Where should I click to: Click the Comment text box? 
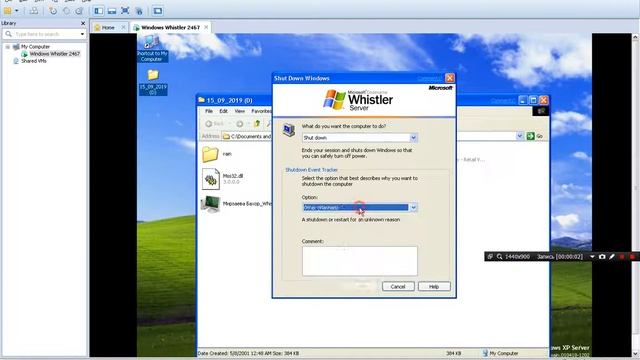coord(360,261)
